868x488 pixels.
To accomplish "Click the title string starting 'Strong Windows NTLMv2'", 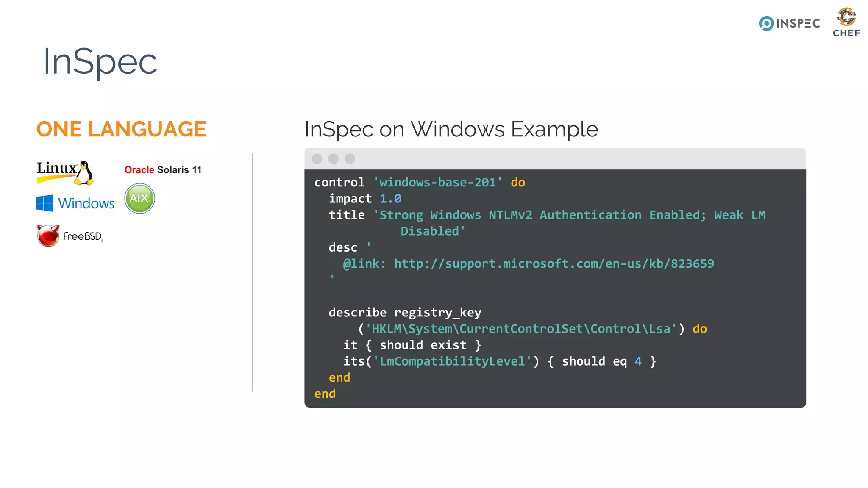I will pyautogui.click(x=569, y=215).
